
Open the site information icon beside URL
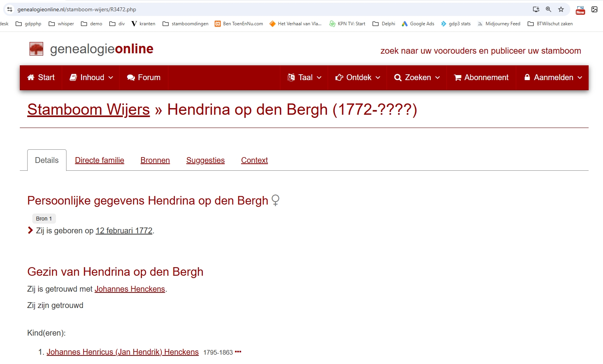click(10, 9)
